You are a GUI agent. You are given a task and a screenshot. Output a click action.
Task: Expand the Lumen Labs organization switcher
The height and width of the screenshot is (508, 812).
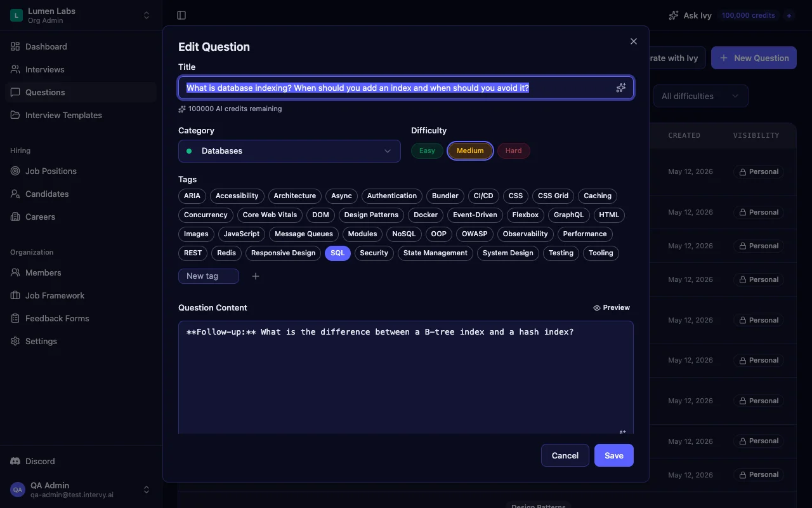147,15
